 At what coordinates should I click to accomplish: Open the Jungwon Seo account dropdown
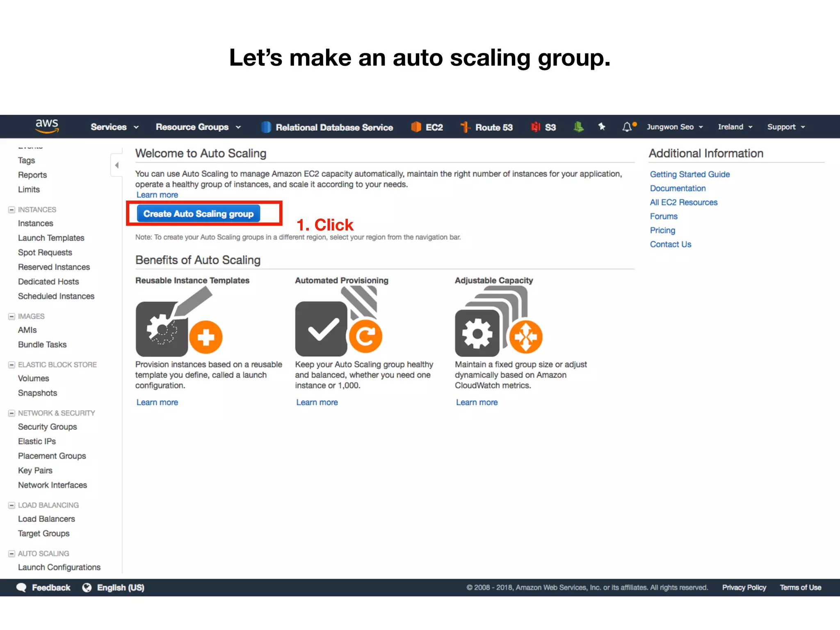pyautogui.click(x=675, y=127)
